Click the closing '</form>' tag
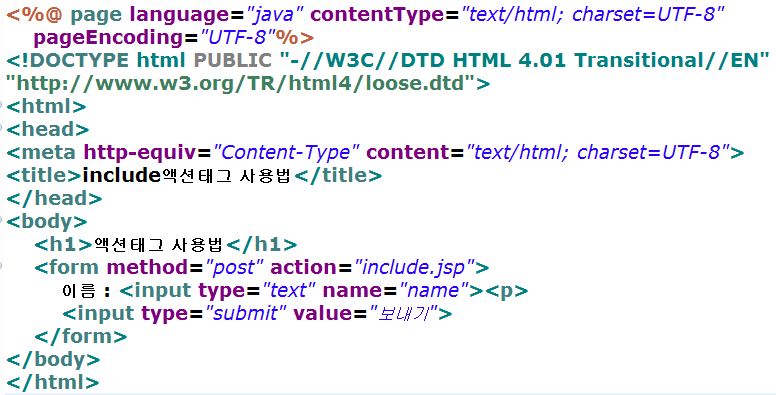Image resolution: width=776 pixels, height=395 pixels. coord(81,336)
